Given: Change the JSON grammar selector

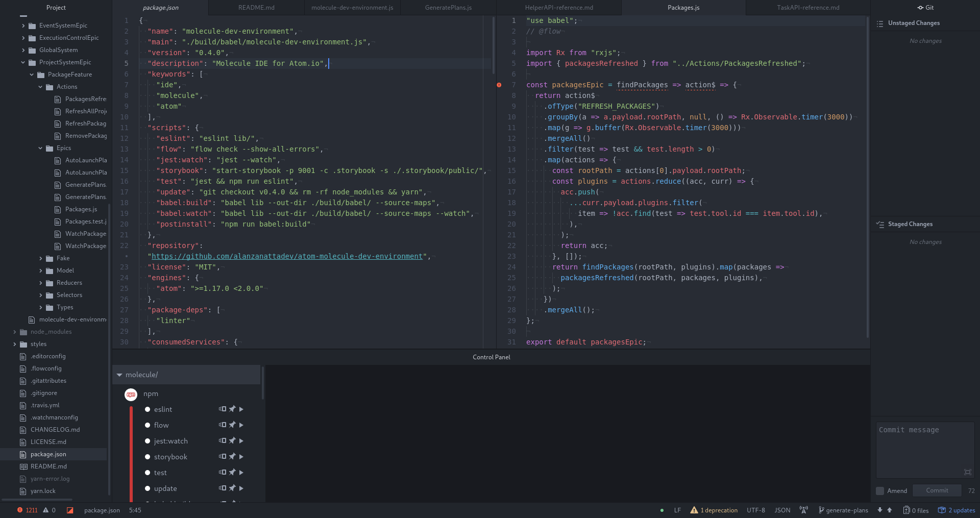Looking at the screenshot, I should (782, 510).
